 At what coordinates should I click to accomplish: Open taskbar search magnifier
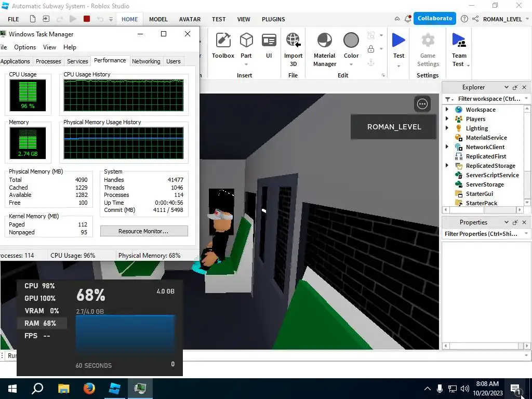pos(37,389)
